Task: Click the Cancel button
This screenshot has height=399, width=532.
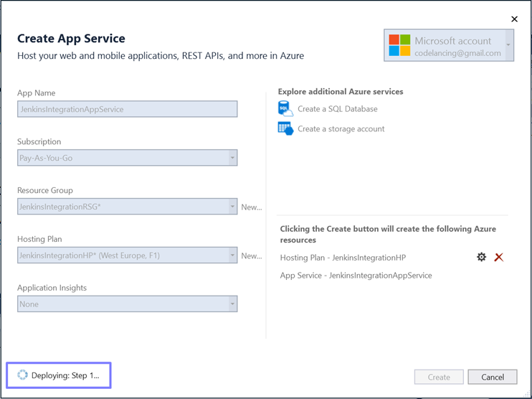Action: click(493, 377)
